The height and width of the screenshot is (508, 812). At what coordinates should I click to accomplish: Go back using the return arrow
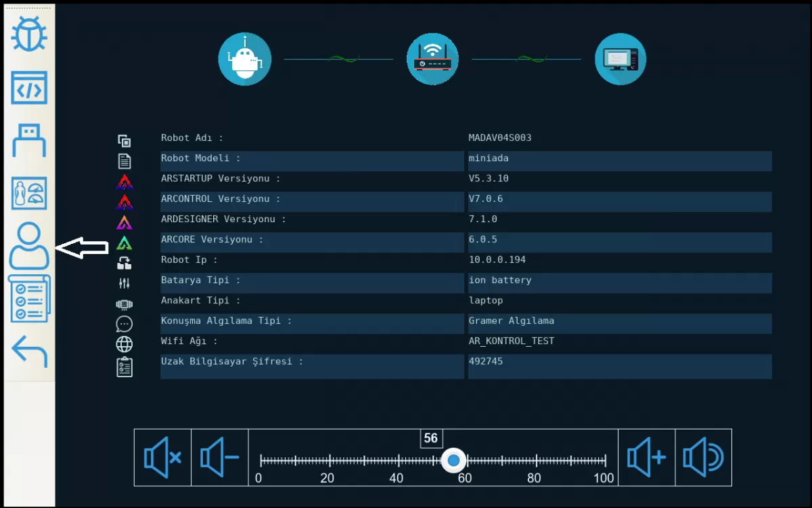pyautogui.click(x=29, y=351)
